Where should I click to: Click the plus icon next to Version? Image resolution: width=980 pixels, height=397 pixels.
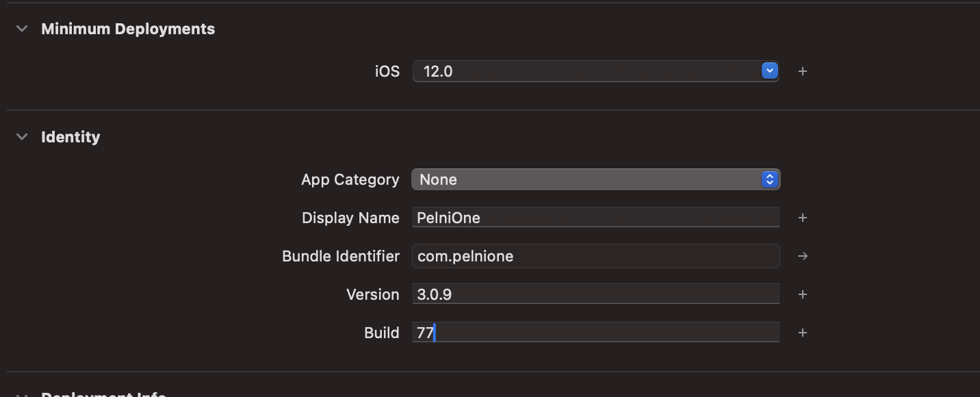tap(803, 294)
